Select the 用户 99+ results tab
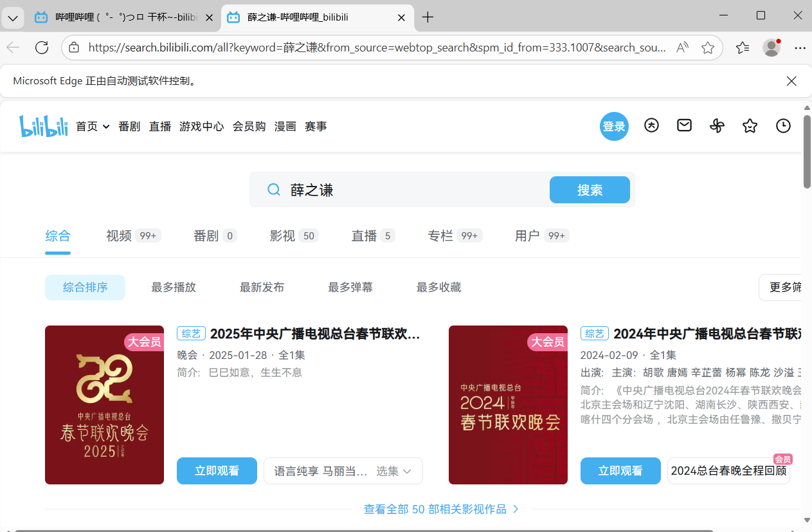Screen dimensions: 812x532 click(x=543, y=236)
